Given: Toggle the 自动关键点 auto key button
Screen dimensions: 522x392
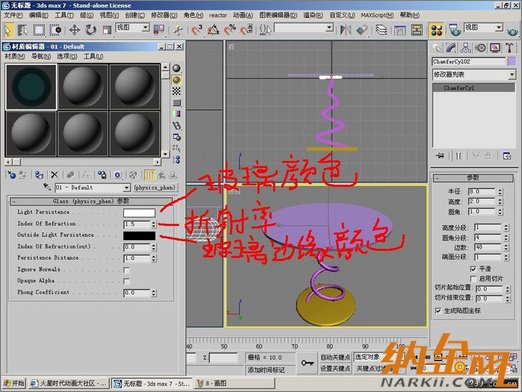Looking at the screenshot, I should click(x=335, y=357).
